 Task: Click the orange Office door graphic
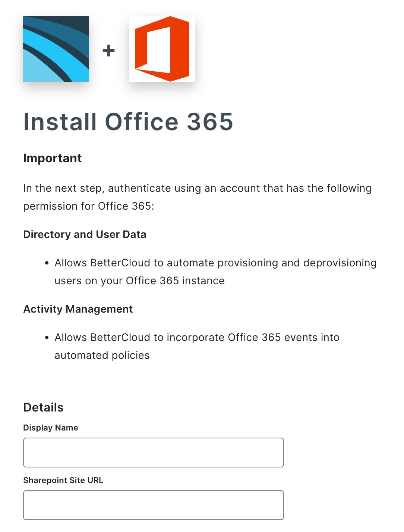(160, 48)
